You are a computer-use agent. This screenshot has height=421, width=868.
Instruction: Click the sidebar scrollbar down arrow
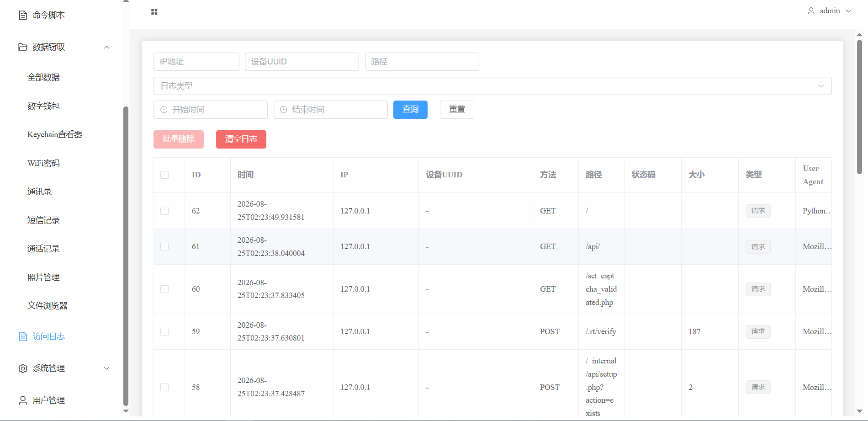point(126,411)
